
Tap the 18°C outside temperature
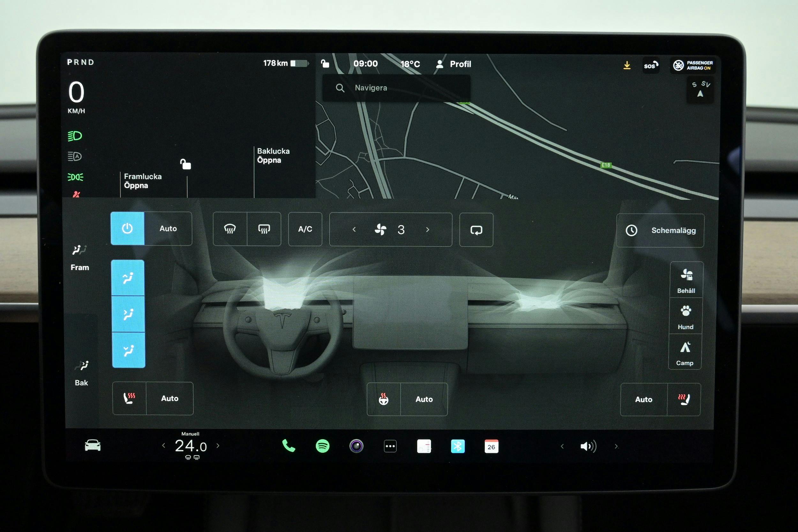tap(410, 64)
